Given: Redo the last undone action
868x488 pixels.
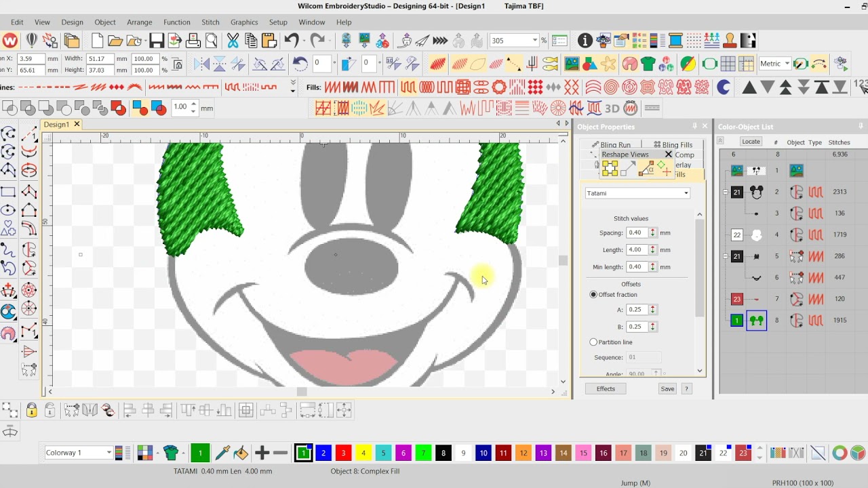Looking at the screenshot, I should click(x=317, y=41).
